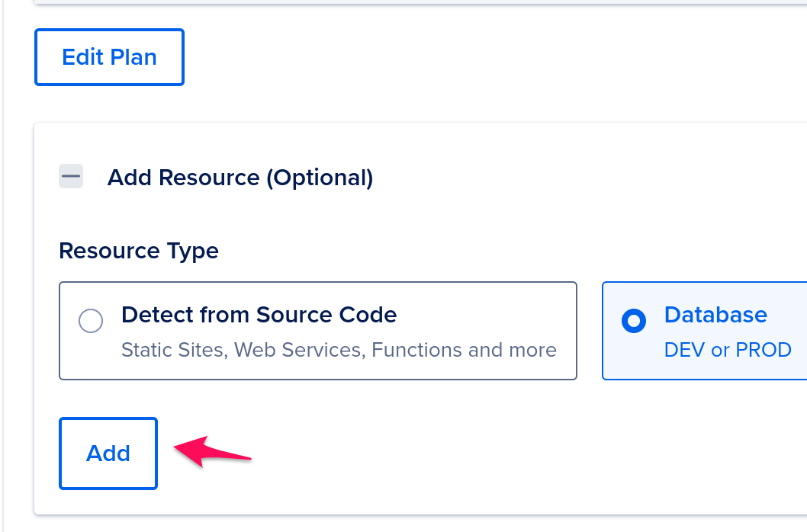Click the 'DEV or PROD' subtitle
Screen dimensions: 807x532
[x=728, y=350]
